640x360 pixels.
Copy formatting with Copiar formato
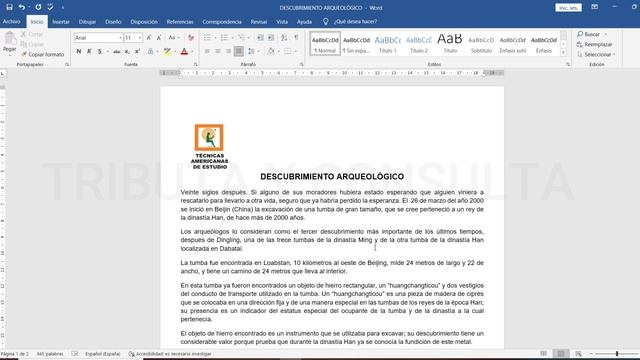tap(43, 54)
